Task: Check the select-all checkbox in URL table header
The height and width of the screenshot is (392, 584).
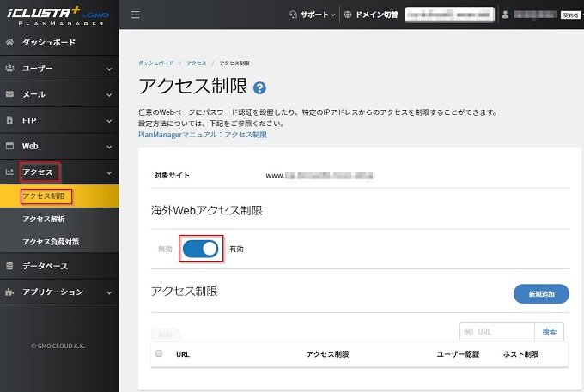Action: click(x=159, y=353)
